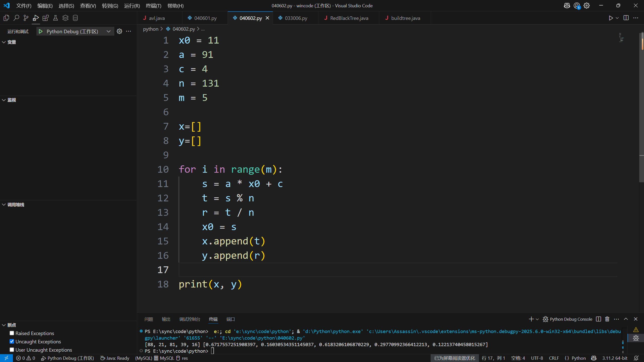Screen dimensions: 644x362
Task: Click the start debugging green play icon
Action: (40, 31)
